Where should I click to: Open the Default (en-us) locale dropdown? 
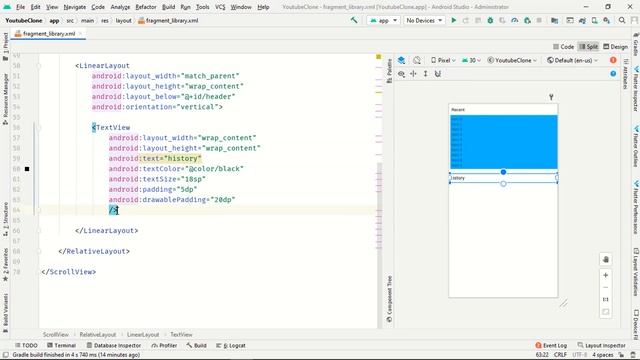(572, 60)
